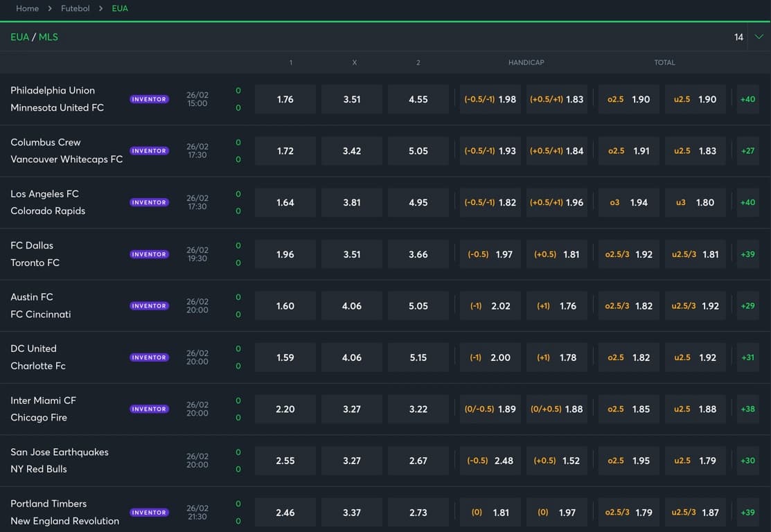Open the EUA breadcrumb link
The image size is (771, 532).
[119, 8]
